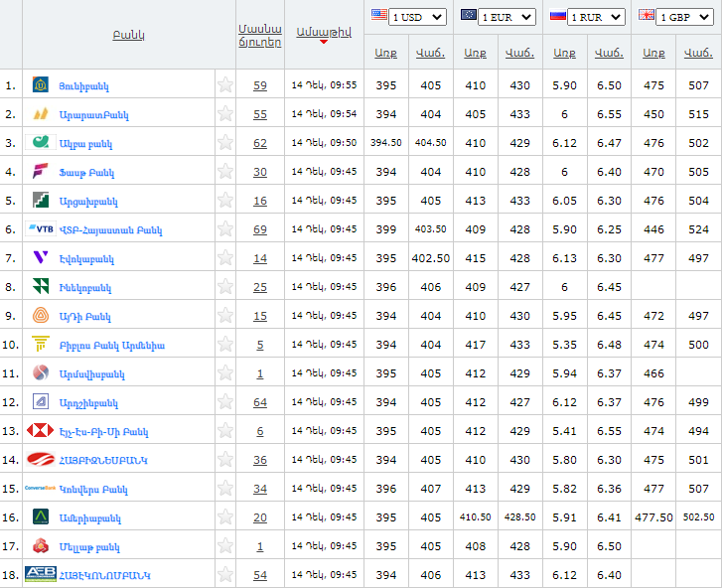Toggle favorite star for Ամերիաբանկ in row 16
The width and height of the screenshot is (724, 588).
pos(225,517)
